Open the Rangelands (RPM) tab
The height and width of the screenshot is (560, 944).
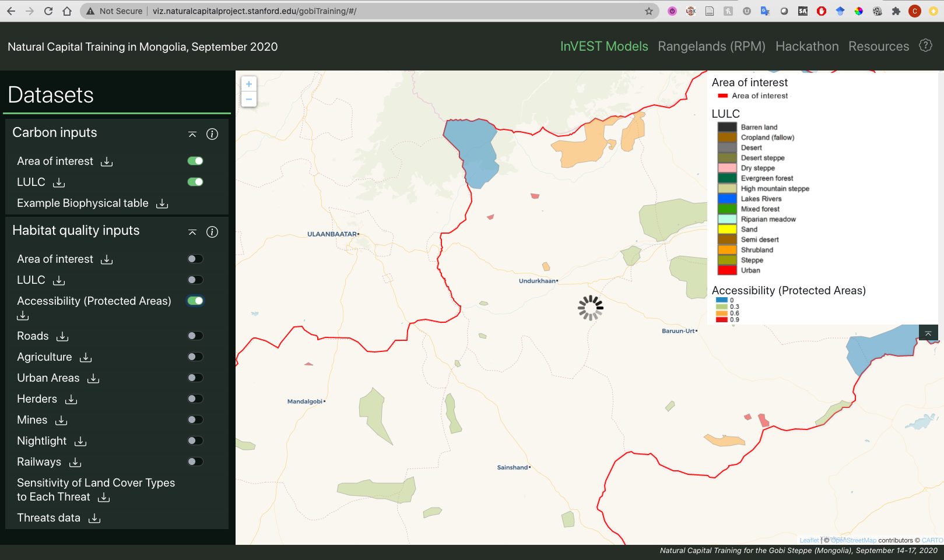tap(711, 47)
